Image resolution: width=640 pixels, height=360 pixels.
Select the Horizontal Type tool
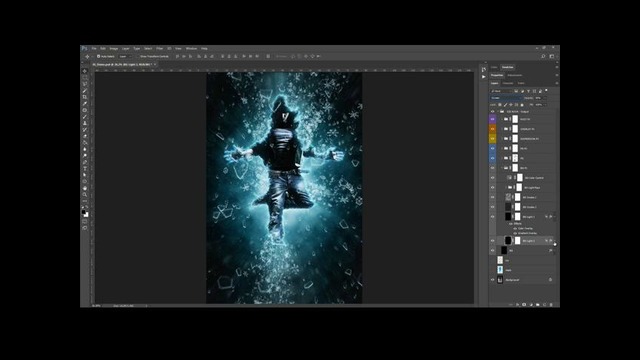[x=85, y=169]
